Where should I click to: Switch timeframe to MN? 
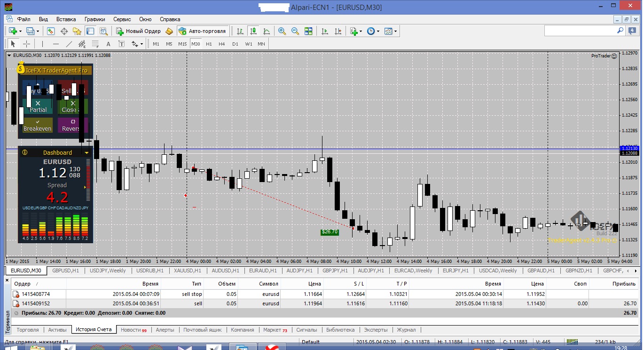261,44
